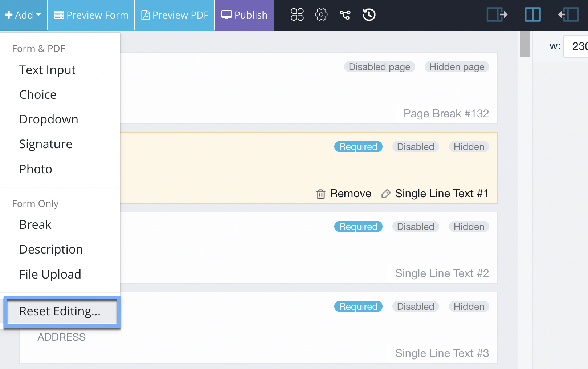Click the width (w:) input field
Image resolution: width=588 pixels, height=369 pixels.
(x=577, y=46)
